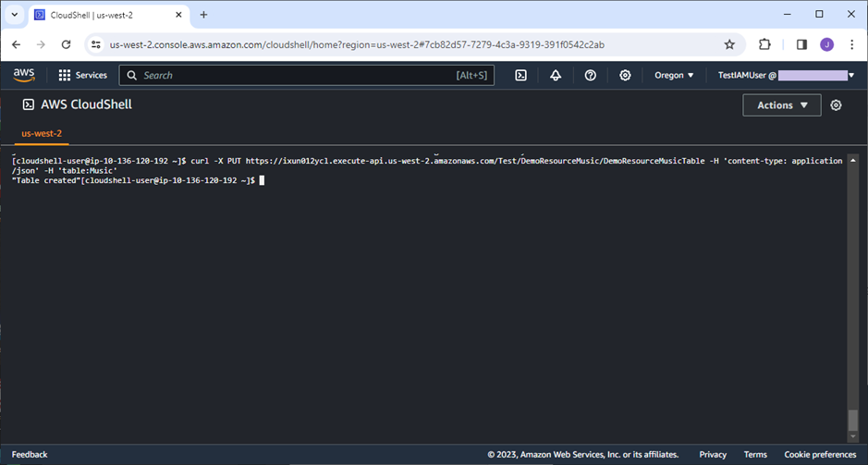Click the terminal scrollbar thumb
Screen dimensions: 868x465
tap(853, 420)
